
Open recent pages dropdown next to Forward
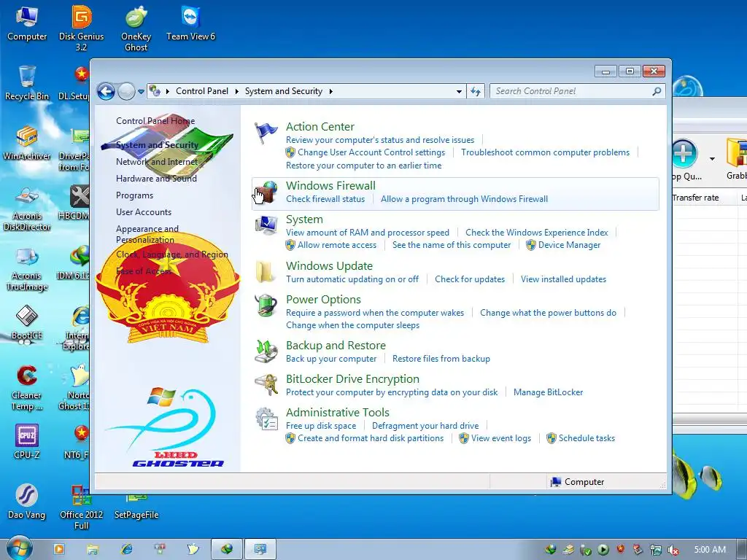141,91
